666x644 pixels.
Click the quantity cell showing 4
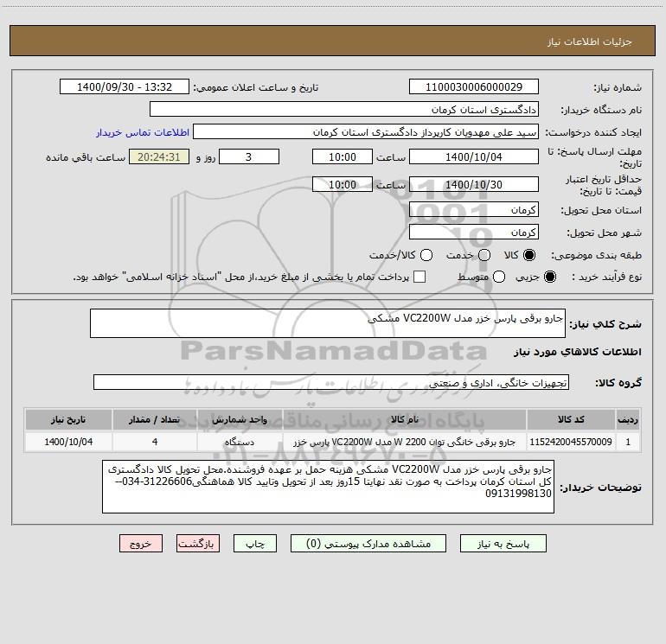coord(155,442)
